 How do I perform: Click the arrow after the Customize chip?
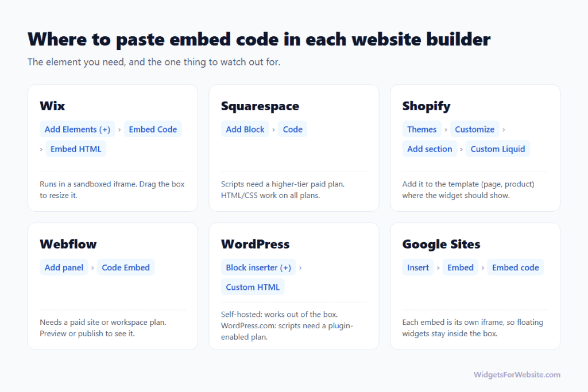(x=504, y=130)
